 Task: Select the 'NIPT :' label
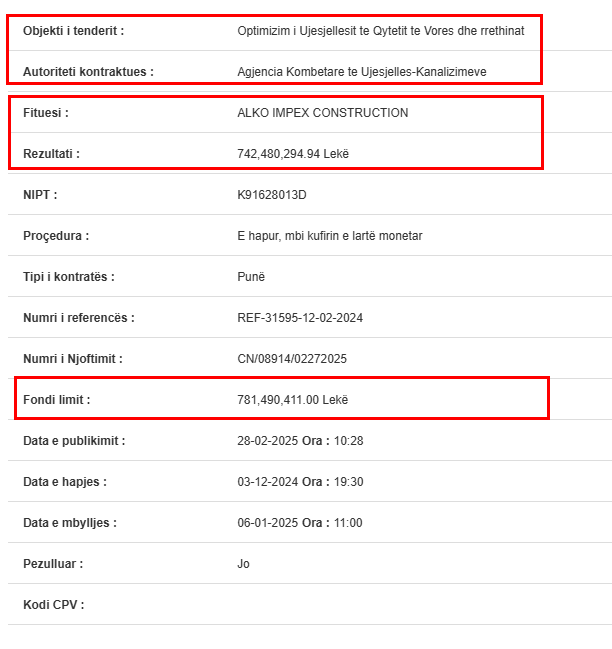(40, 195)
